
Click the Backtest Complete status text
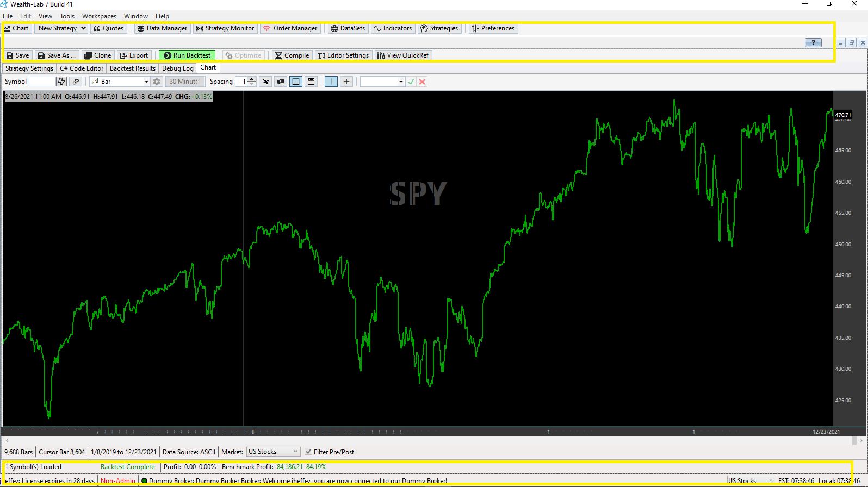point(127,467)
